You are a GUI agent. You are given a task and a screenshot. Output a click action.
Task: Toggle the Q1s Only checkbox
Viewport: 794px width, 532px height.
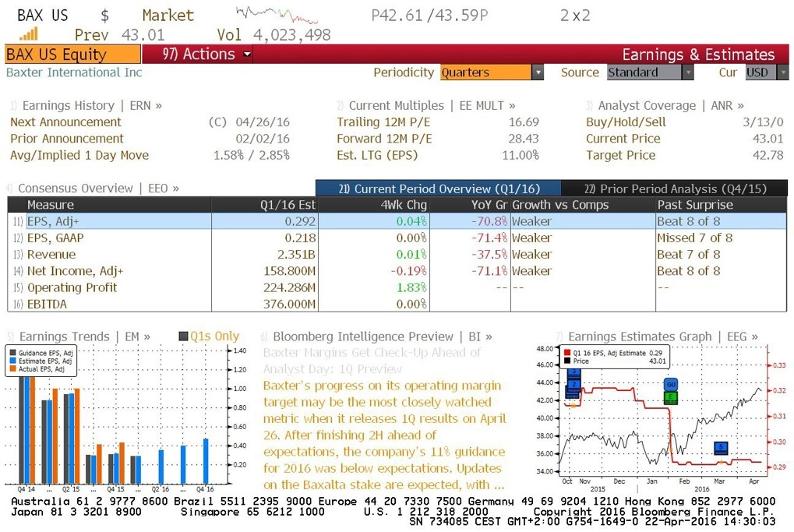click(x=183, y=336)
